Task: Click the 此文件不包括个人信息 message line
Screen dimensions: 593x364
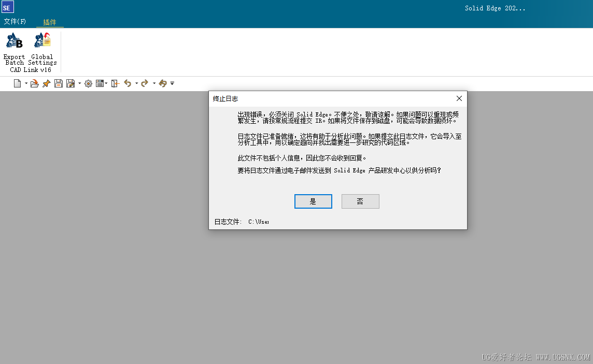Action: tap(302, 158)
